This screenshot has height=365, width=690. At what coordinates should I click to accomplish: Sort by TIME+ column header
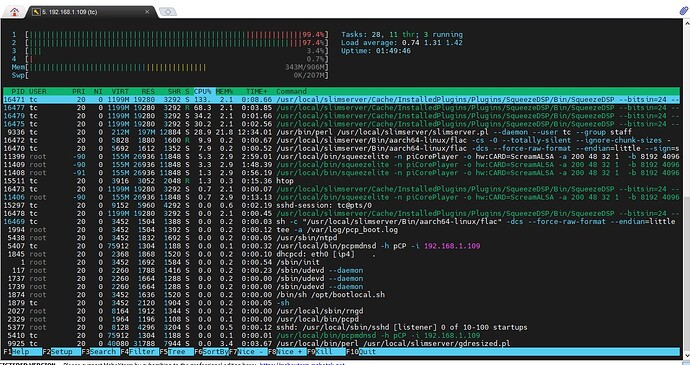tap(257, 92)
